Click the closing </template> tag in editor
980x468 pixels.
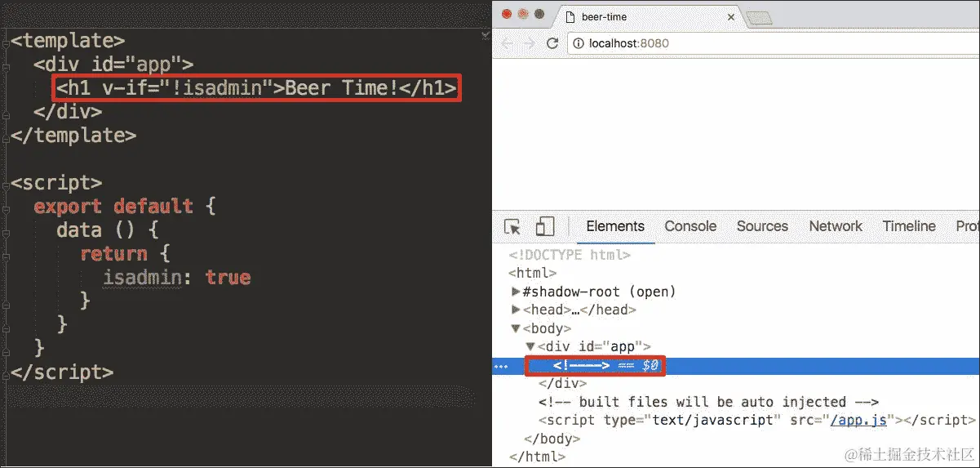(73, 135)
